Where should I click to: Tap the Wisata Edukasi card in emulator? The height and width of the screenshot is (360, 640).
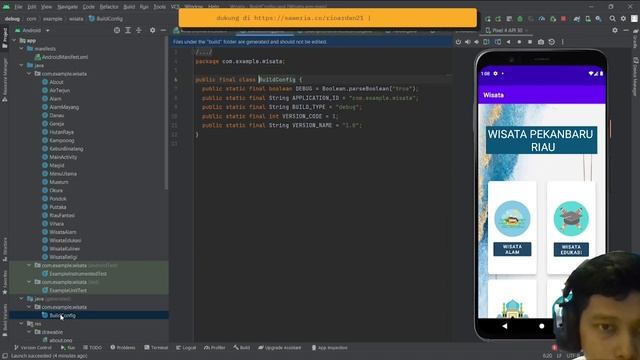click(x=571, y=227)
